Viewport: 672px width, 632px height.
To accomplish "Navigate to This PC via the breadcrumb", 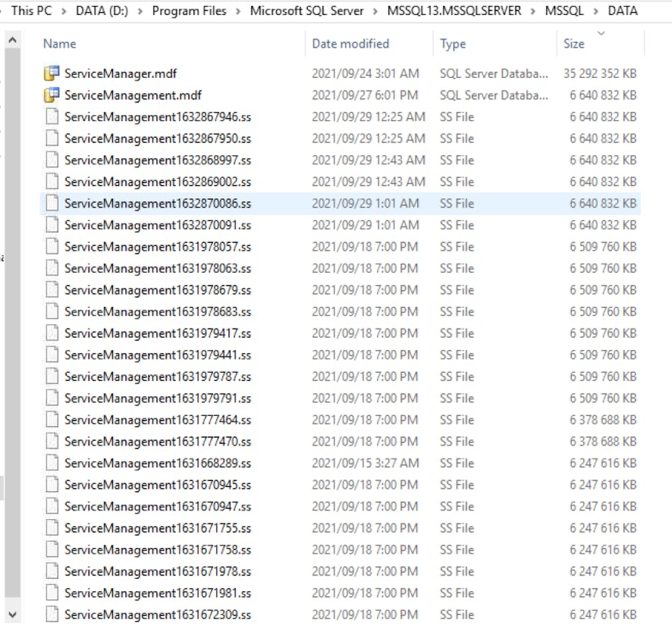I will [31, 11].
